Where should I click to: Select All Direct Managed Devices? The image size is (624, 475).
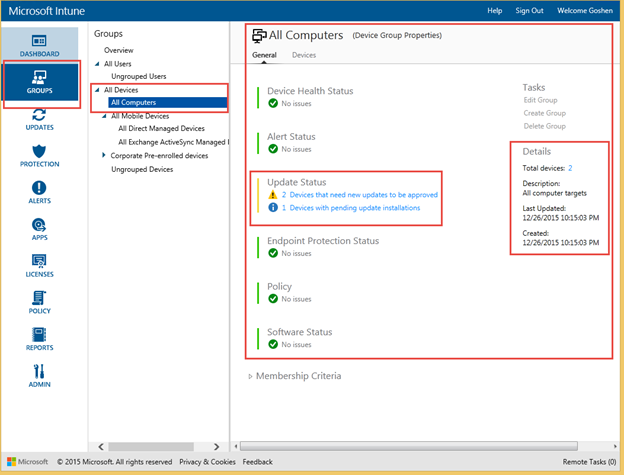point(162,128)
